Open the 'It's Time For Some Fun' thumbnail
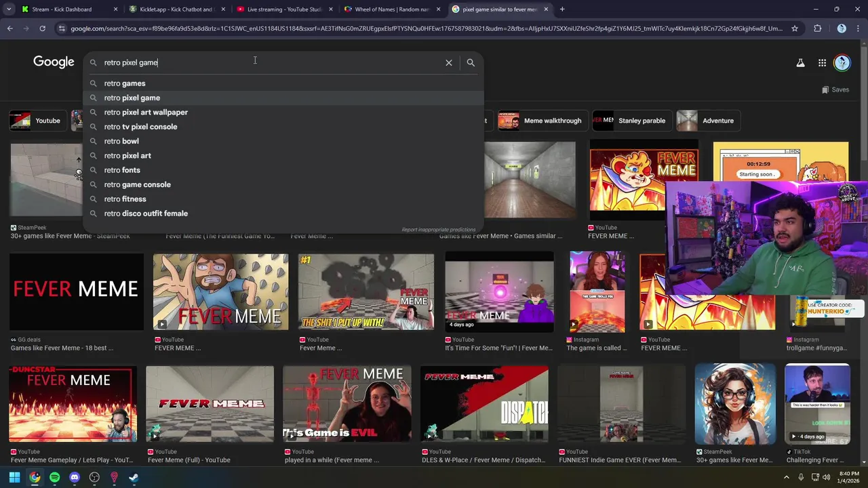The image size is (868, 488). (499, 291)
